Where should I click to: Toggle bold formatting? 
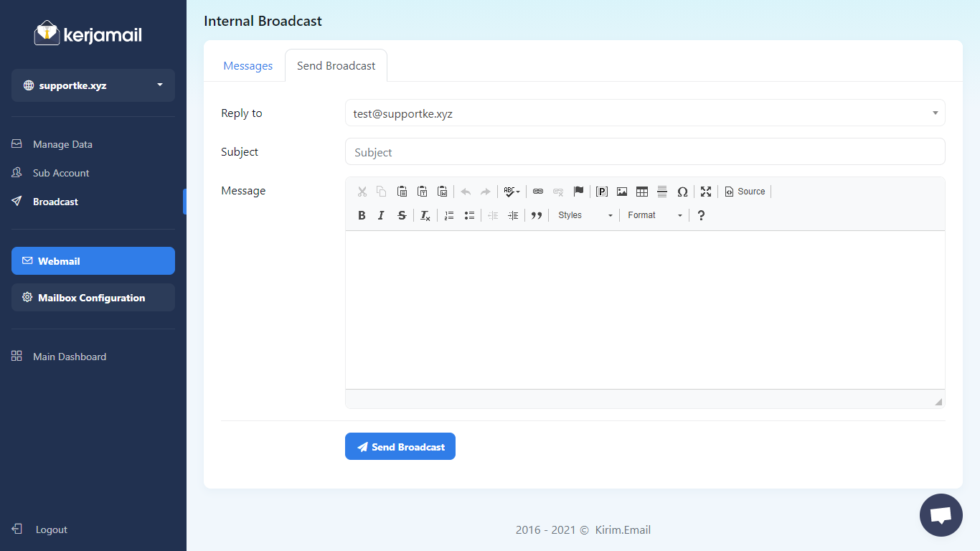click(362, 215)
